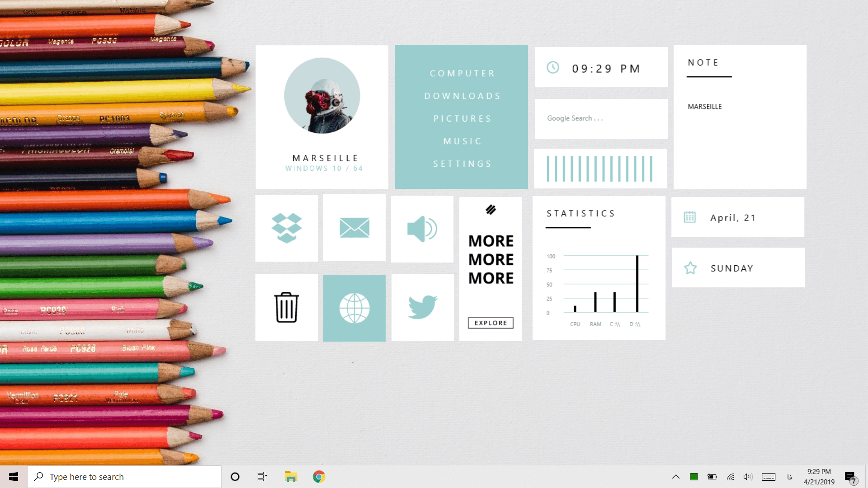Click the speaker volume tile
The height and width of the screenshot is (488, 868).
tap(422, 229)
